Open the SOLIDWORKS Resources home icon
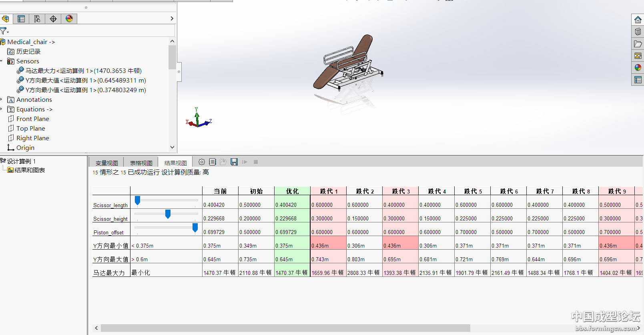This screenshot has height=335, width=644. 638,19
